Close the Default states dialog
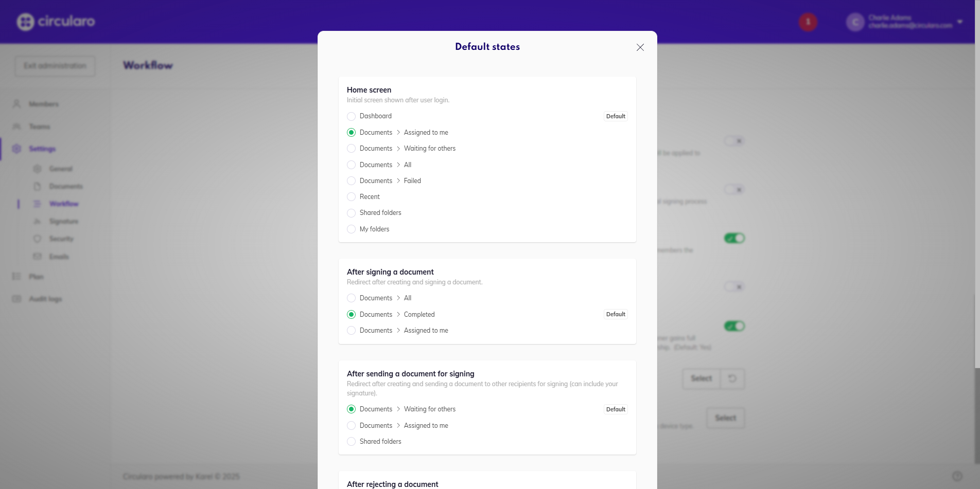The height and width of the screenshot is (489, 980). 640,47
